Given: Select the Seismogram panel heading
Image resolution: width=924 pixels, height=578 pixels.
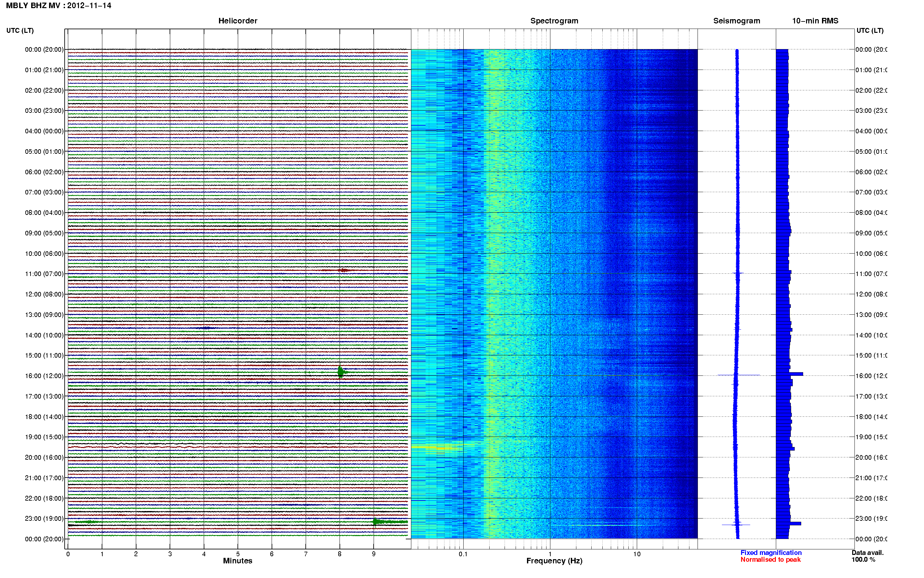Looking at the screenshot, I should [x=737, y=21].
